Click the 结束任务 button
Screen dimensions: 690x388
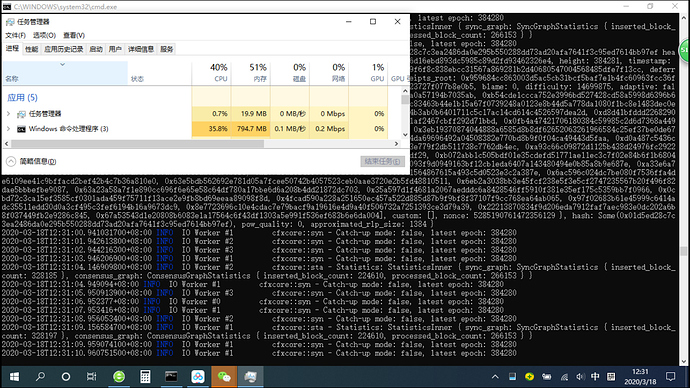tap(382, 161)
